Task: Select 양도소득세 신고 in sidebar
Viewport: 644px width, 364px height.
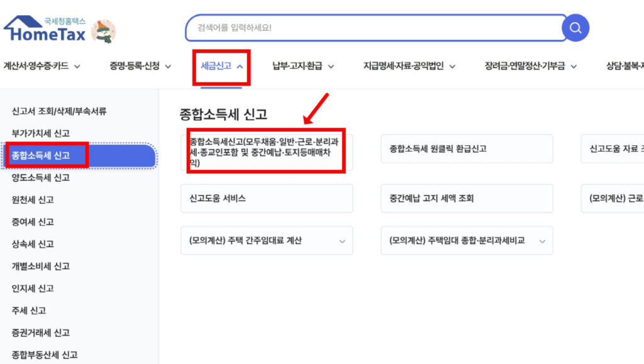Action: [41, 178]
